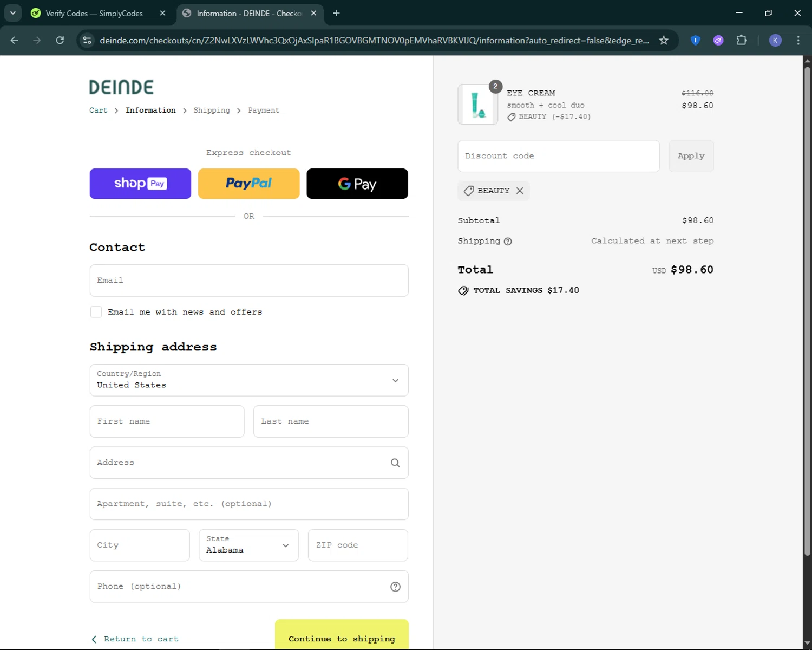The height and width of the screenshot is (650, 812).
Task: Click the browser address bar URL
Action: click(x=374, y=40)
